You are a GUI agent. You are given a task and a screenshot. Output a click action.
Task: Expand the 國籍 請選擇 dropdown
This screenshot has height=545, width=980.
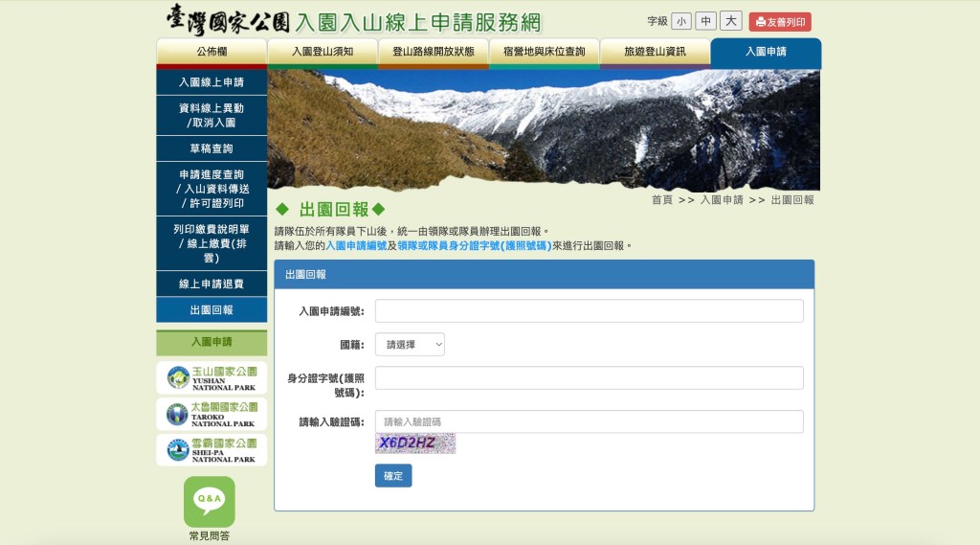tap(410, 344)
